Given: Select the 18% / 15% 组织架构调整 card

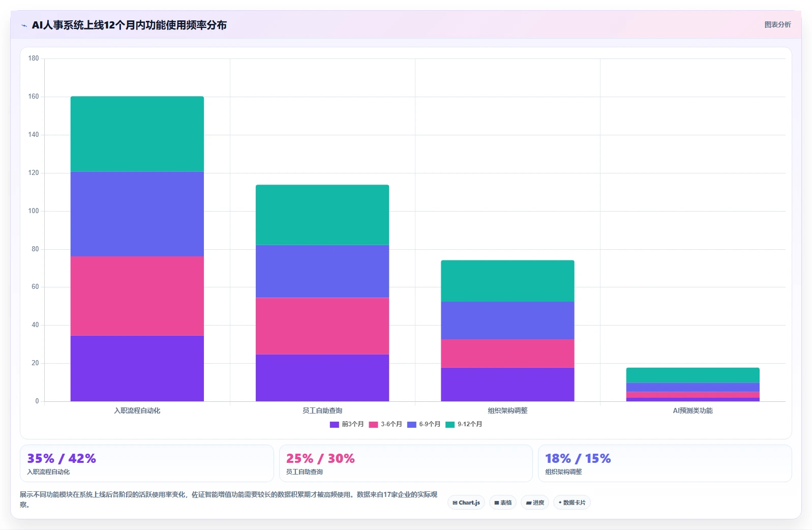Looking at the screenshot, I should coord(665,463).
